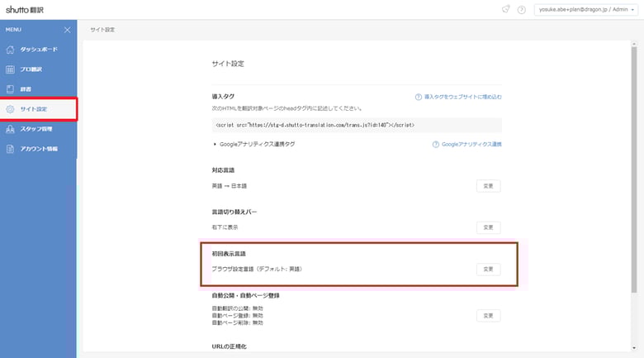Screen dimensions: 644x358
Task: Click 変更 for 言語切り替えバー
Action: coord(488,227)
